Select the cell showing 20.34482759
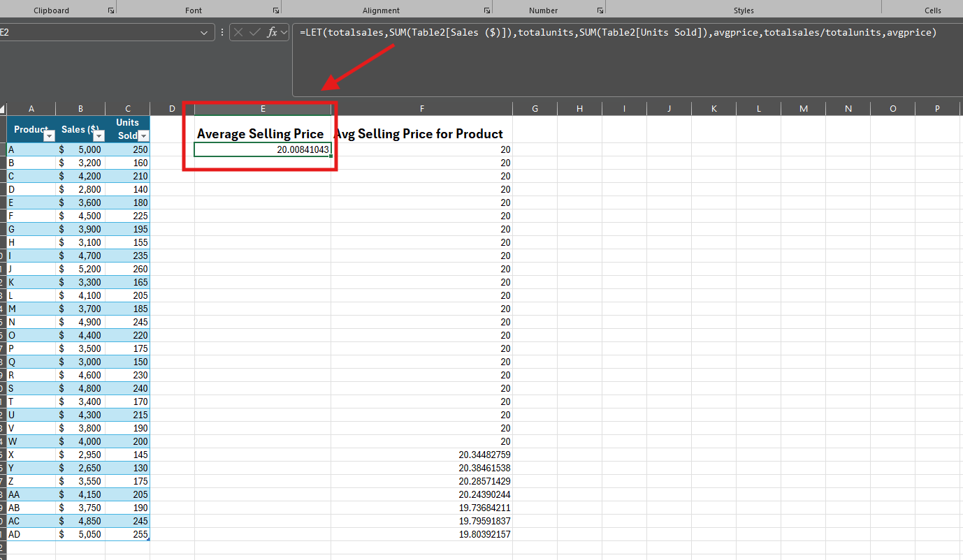 pos(421,455)
